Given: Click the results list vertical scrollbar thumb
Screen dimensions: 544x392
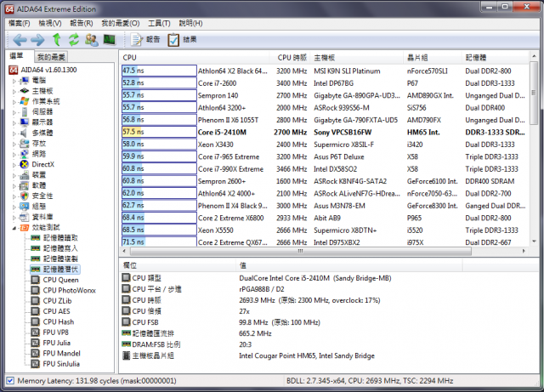Looking at the screenshot, I should (x=534, y=93).
